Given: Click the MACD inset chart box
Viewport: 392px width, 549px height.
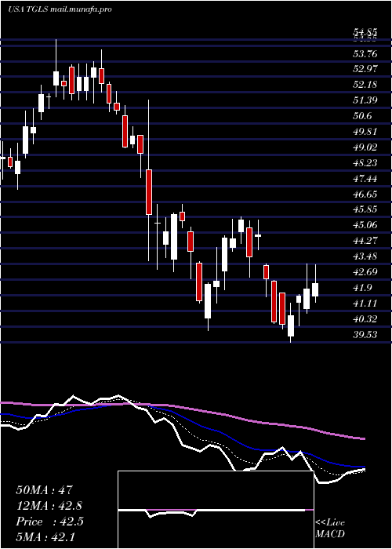Looking at the screenshot, I should (216, 510).
